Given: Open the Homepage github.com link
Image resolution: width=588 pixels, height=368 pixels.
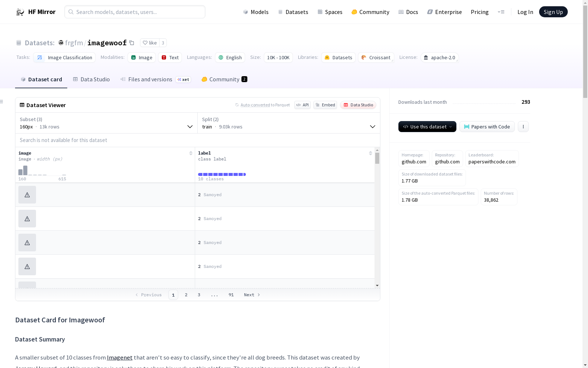Looking at the screenshot, I should (x=414, y=159).
